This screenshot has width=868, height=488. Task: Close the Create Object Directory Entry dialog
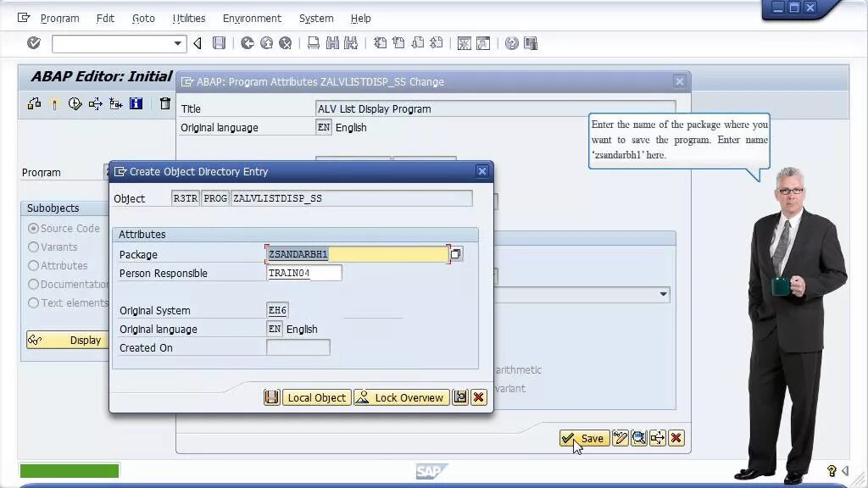(x=482, y=171)
